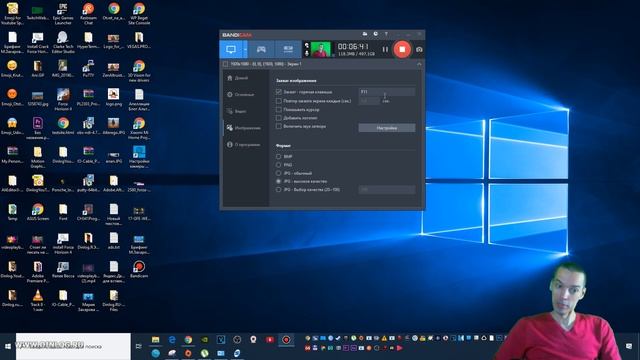Click the webcam preview thumbnail in Bandicam
The width and height of the screenshot is (640, 360).
click(x=321, y=49)
